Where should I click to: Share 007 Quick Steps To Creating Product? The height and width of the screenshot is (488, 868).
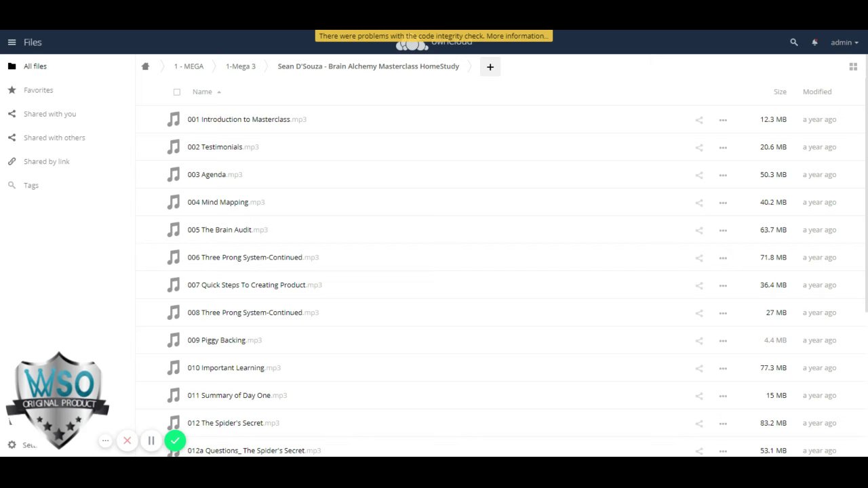pos(699,285)
